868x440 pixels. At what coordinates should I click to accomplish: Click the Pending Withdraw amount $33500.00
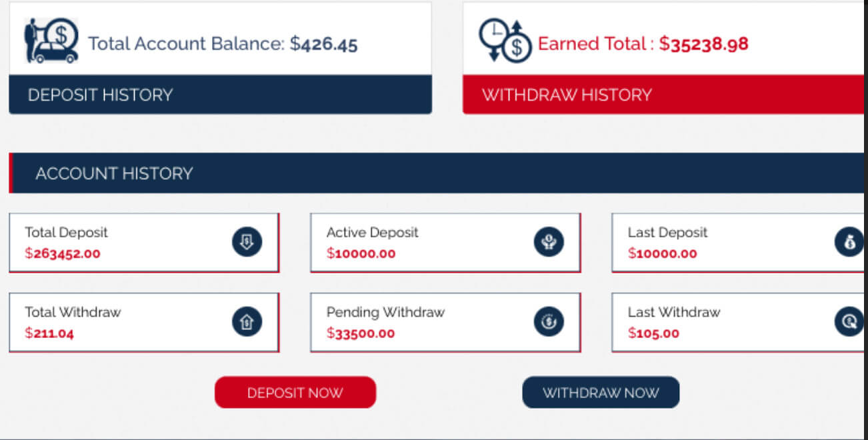click(x=361, y=333)
